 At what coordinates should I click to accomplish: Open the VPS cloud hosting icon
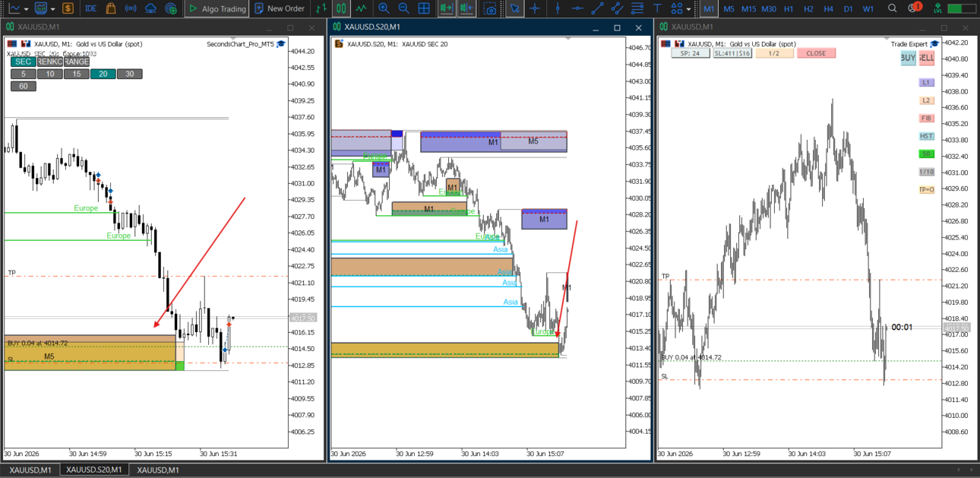[x=150, y=8]
